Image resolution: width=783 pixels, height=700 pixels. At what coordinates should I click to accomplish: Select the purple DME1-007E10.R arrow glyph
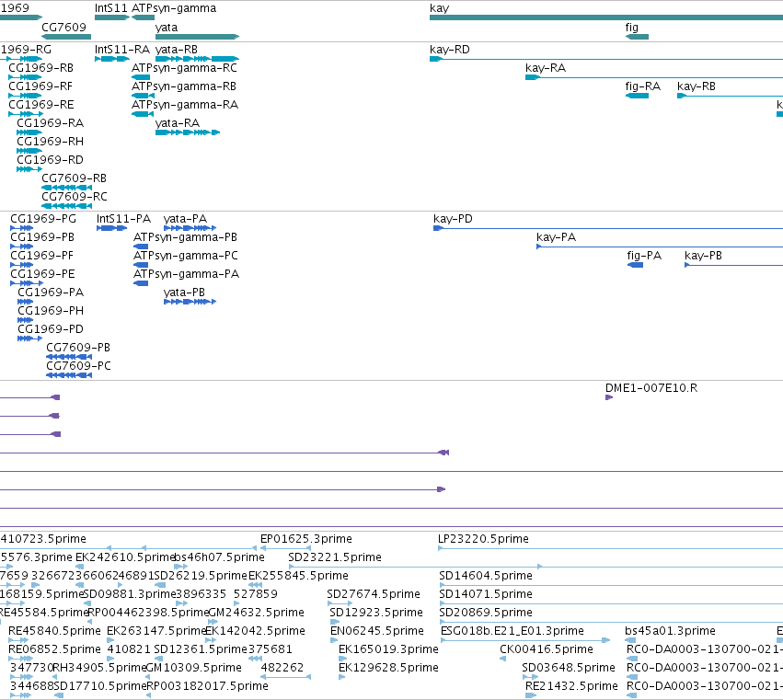(609, 397)
